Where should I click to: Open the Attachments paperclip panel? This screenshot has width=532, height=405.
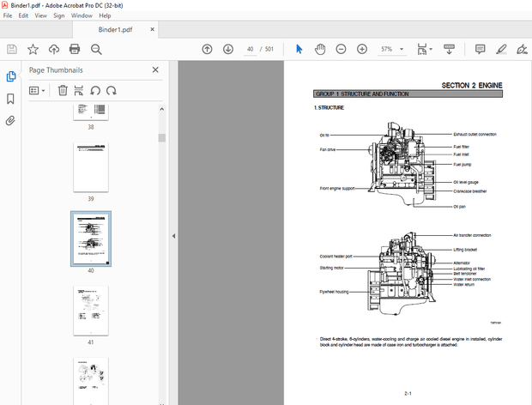click(x=10, y=121)
